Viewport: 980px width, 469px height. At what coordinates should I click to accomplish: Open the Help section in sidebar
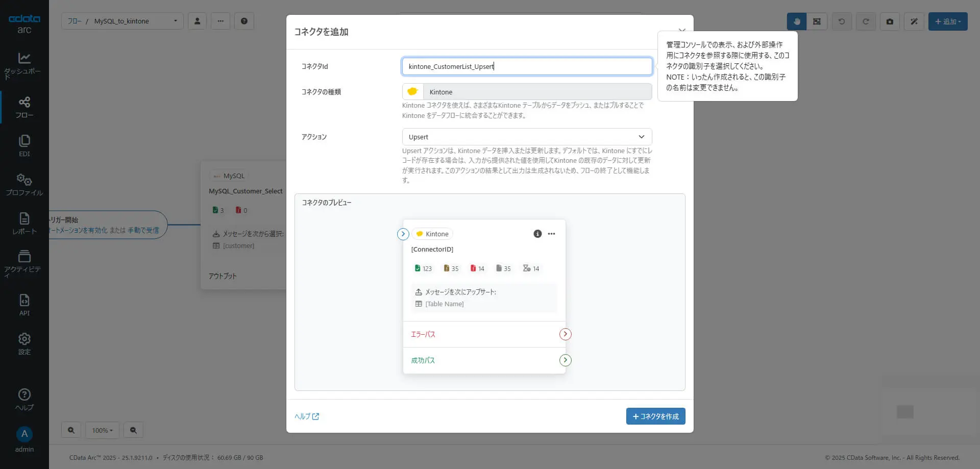point(24,400)
